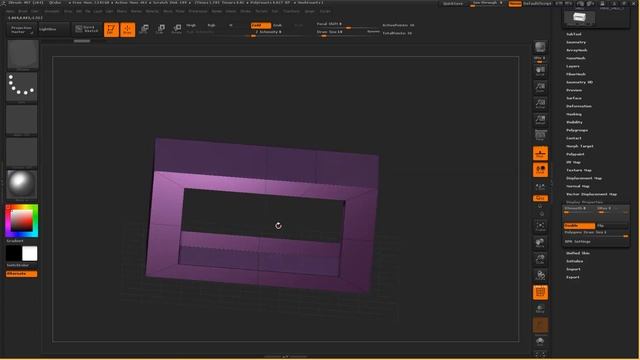The width and height of the screenshot is (640, 360).
Task: Click the Zoom document icon
Action: (540, 87)
